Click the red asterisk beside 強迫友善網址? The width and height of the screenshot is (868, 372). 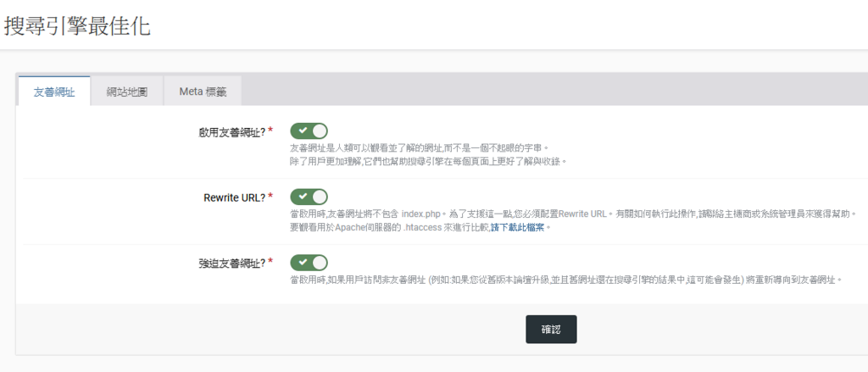pyautogui.click(x=270, y=263)
